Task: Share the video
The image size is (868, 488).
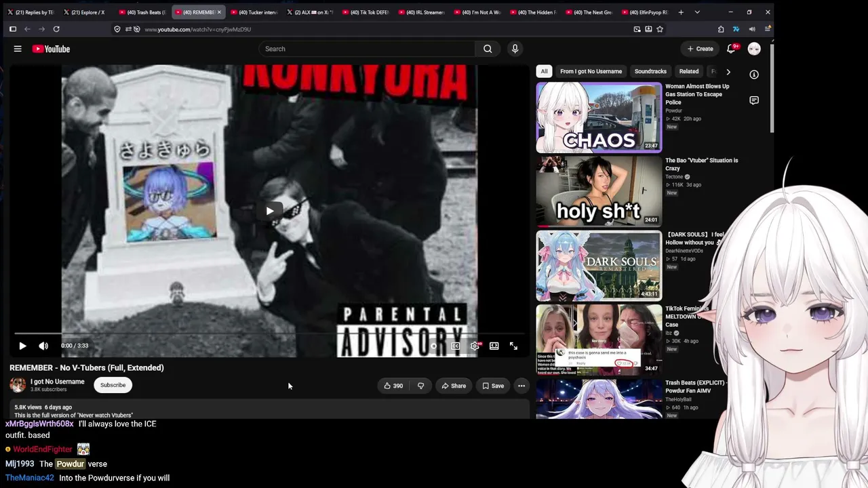Action: (x=454, y=386)
